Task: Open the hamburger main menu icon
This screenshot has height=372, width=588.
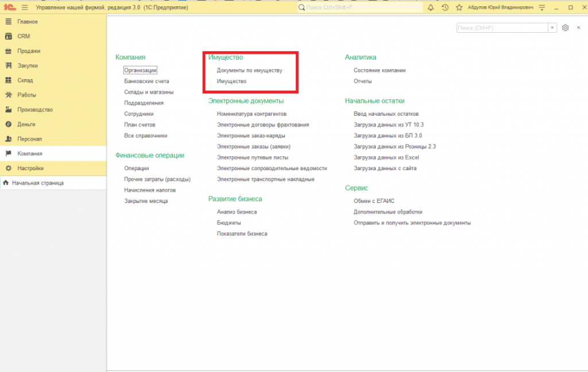Action: [25, 7]
